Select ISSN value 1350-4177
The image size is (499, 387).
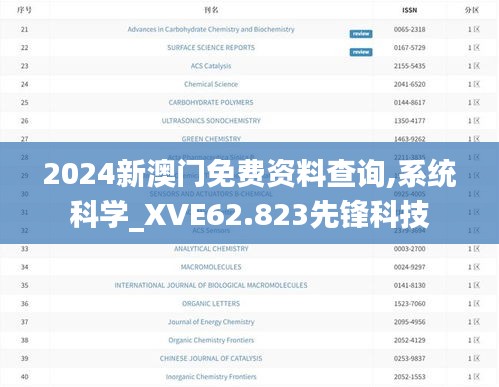[x=409, y=121]
